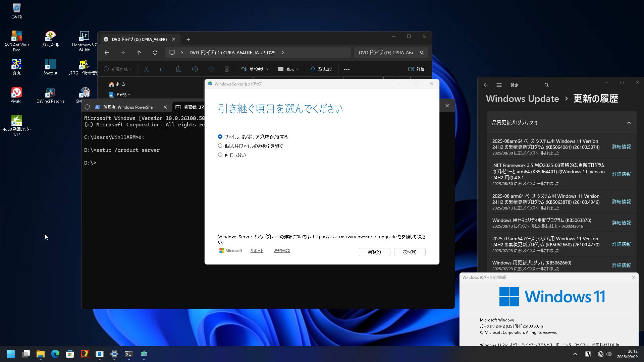Click copy icon in Explorer toolbar
Image resolution: width=644 pixels, height=362 pixels.
tap(163, 69)
